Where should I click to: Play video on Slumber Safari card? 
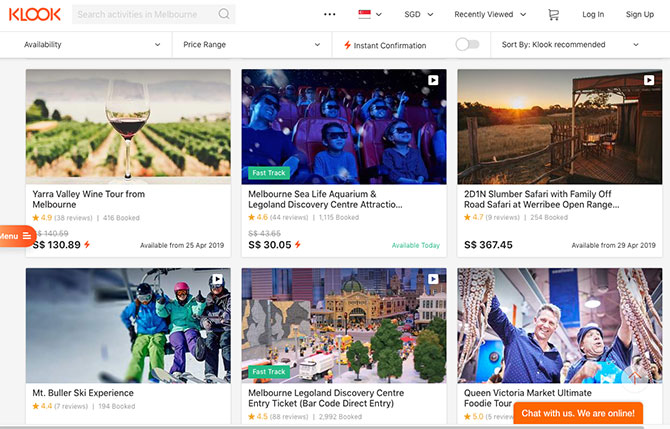point(649,80)
